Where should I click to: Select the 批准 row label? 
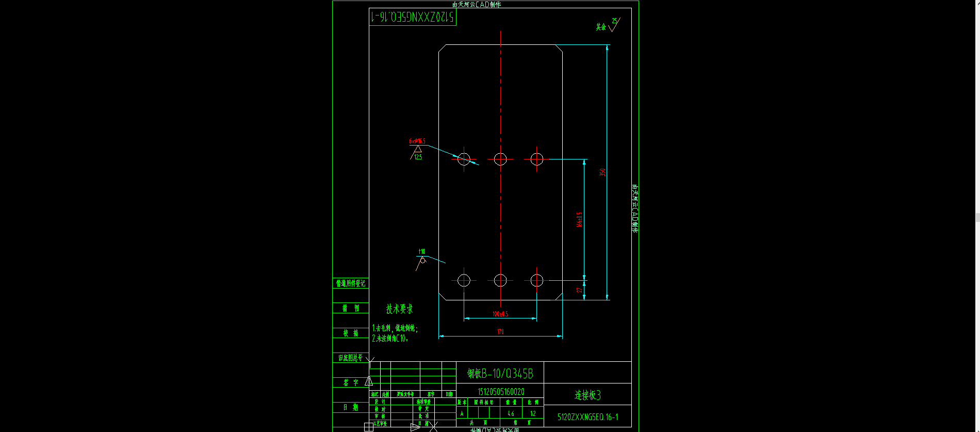pyautogui.click(x=423, y=416)
